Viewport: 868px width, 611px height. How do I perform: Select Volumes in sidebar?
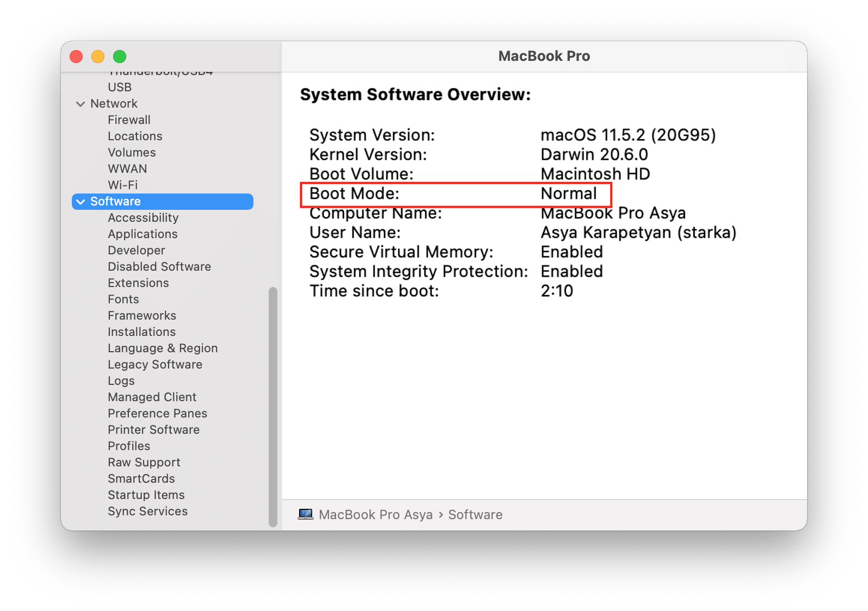132,152
